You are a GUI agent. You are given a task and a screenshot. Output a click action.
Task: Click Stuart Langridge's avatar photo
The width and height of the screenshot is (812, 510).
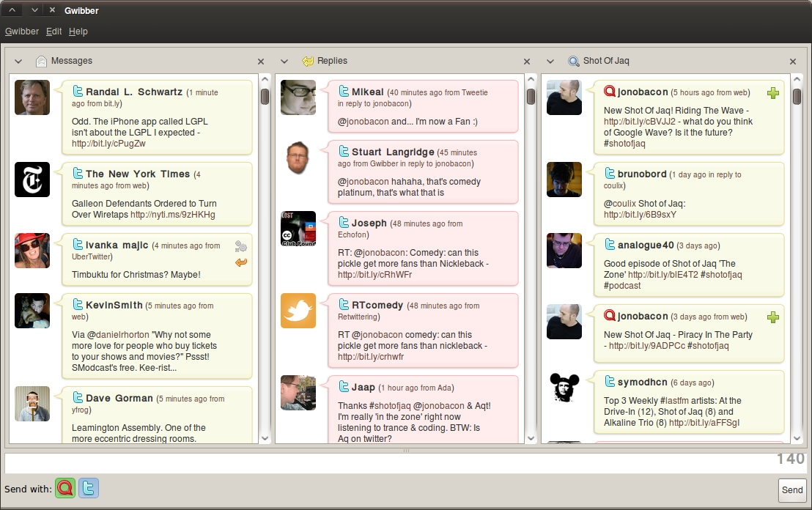coord(298,158)
